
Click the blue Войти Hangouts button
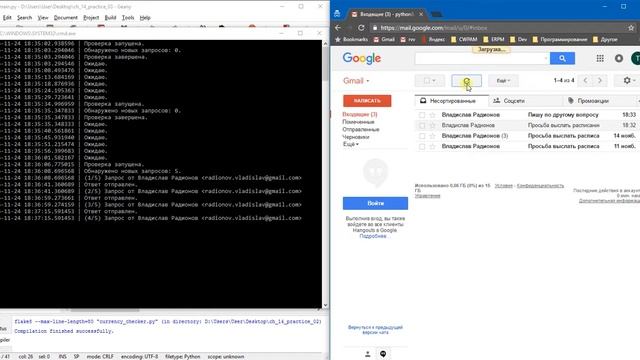[375, 203]
